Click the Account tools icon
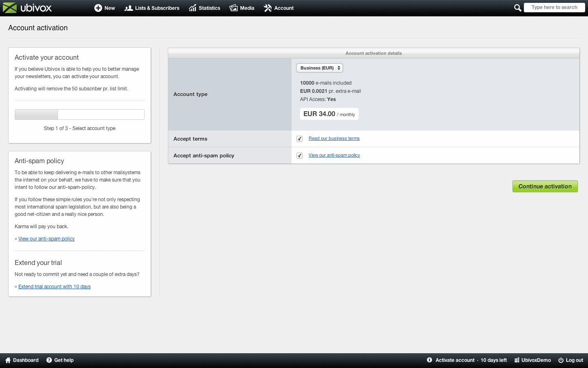The image size is (588, 368). point(268,8)
